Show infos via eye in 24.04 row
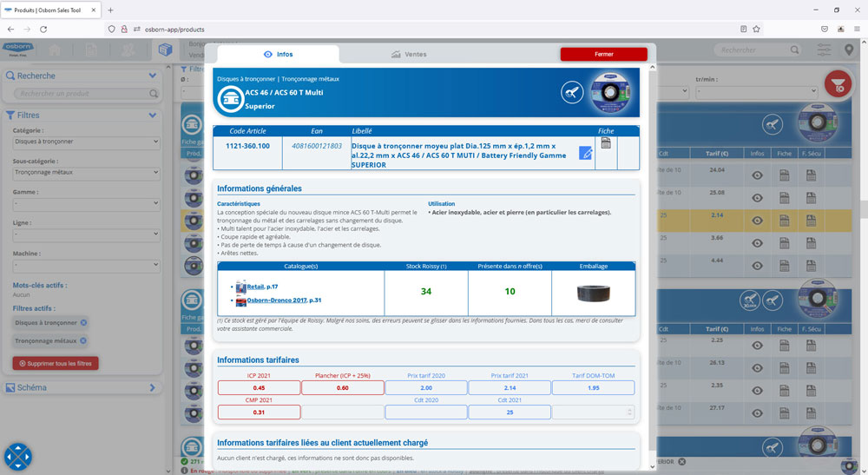This screenshot has width=868, height=475. pos(757,175)
